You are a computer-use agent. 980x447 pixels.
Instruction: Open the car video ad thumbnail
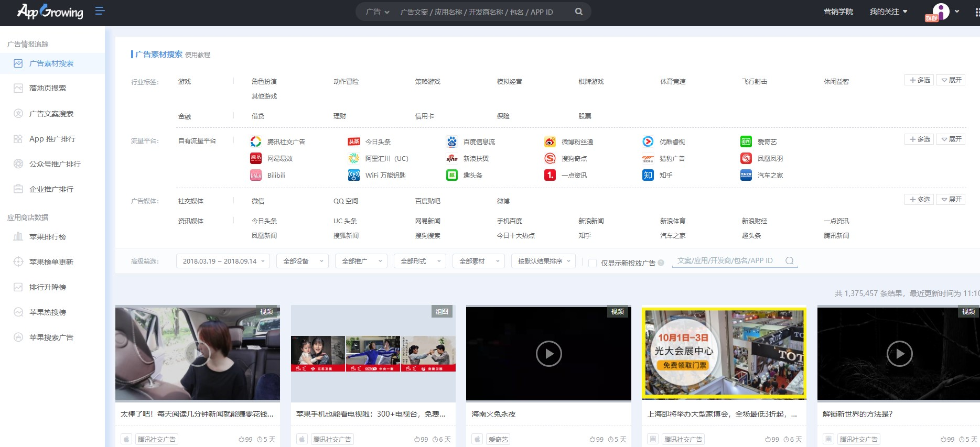coord(198,353)
